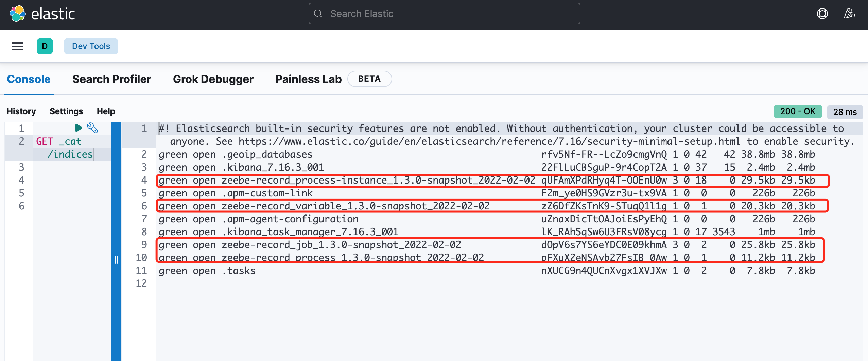Switch to the Search Profiler tab
The height and width of the screenshot is (361, 868).
(x=111, y=79)
